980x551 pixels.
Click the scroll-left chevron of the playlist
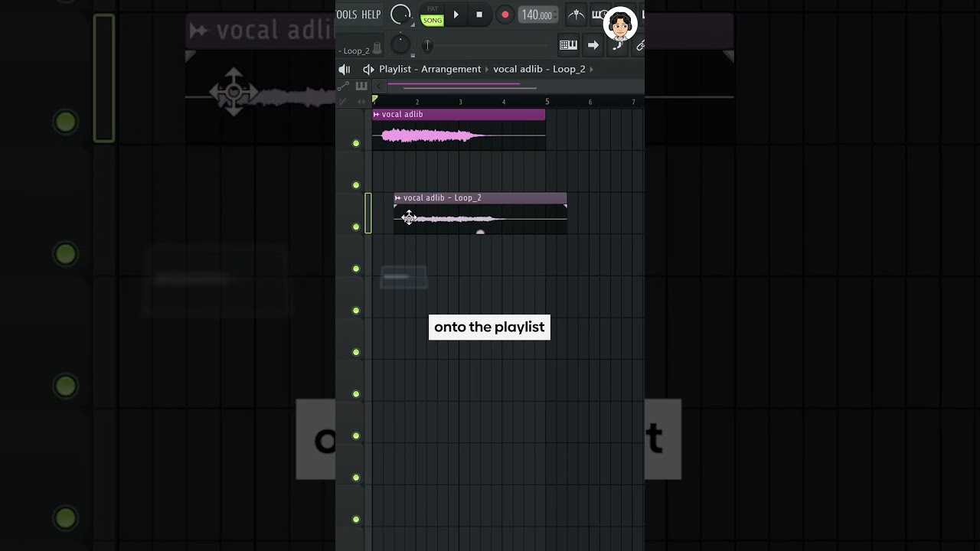[378, 86]
